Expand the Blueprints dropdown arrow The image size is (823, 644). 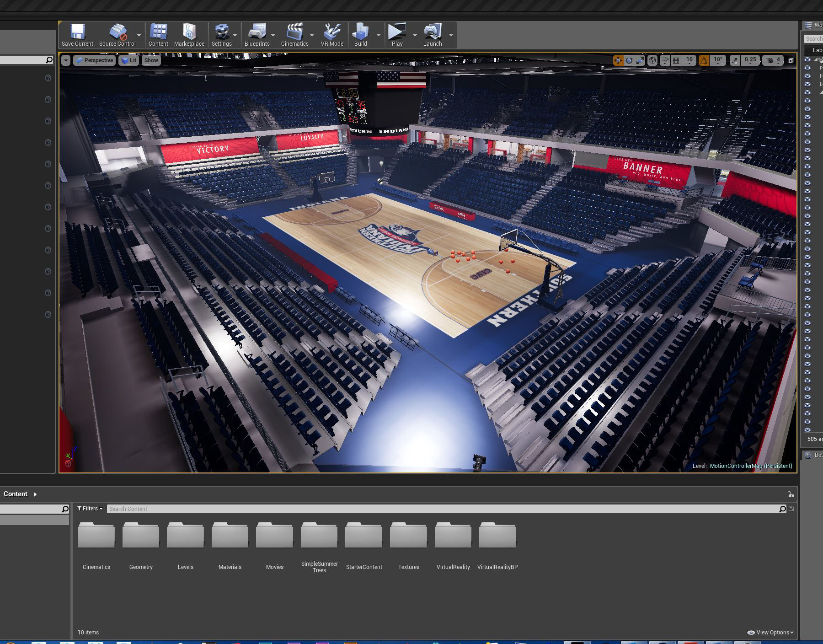pyautogui.click(x=273, y=35)
